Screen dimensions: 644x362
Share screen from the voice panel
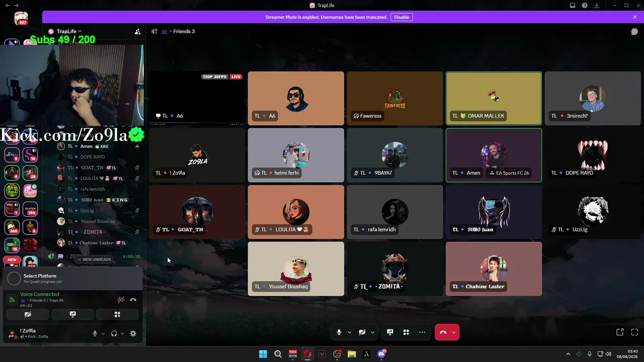click(72, 314)
